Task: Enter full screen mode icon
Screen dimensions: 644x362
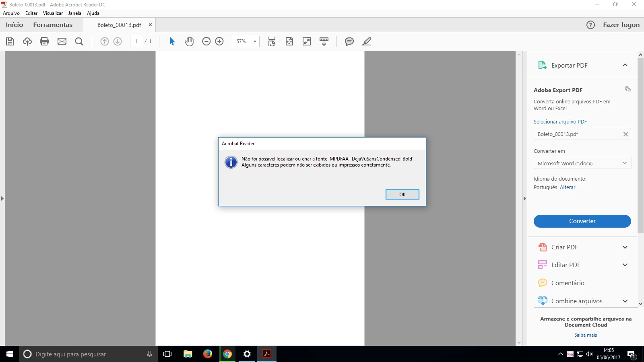Action: point(307,41)
